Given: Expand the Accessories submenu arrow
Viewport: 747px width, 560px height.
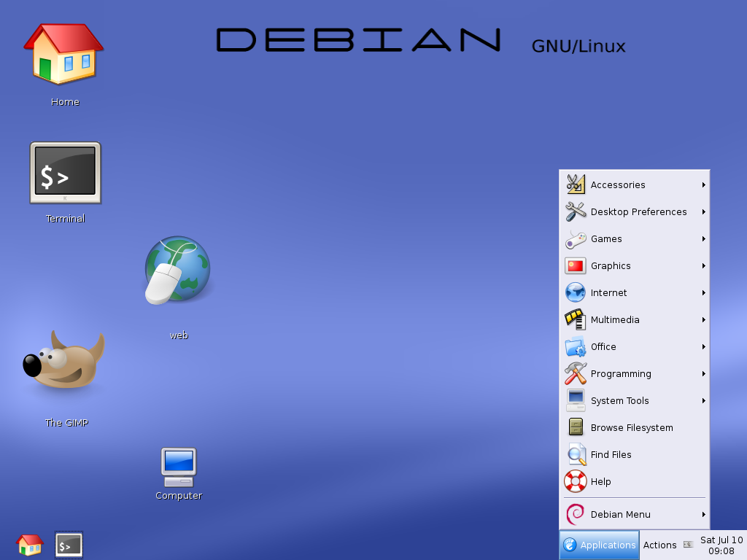Looking at the screenshot, I should coord(703,184).
